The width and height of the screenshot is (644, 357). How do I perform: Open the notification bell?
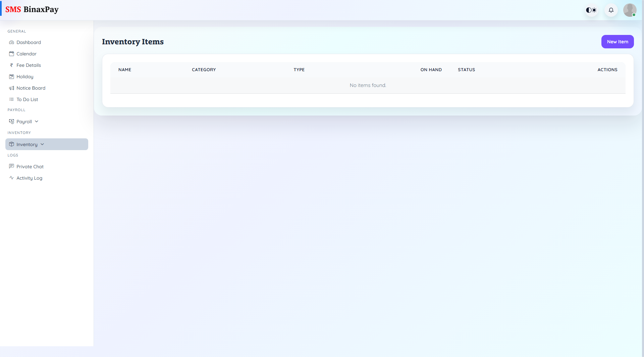(x=611, y=10)
